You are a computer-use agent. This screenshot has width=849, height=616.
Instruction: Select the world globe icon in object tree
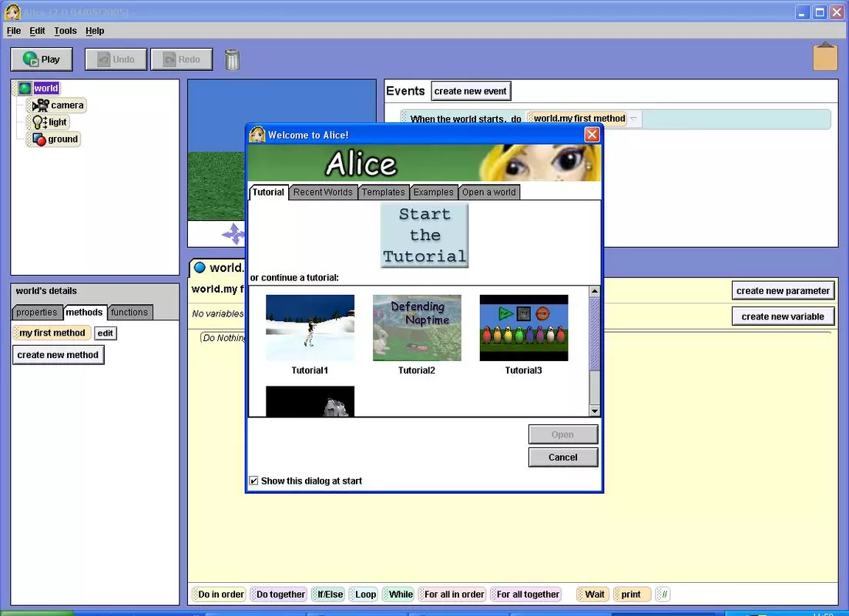click(25, 89)
